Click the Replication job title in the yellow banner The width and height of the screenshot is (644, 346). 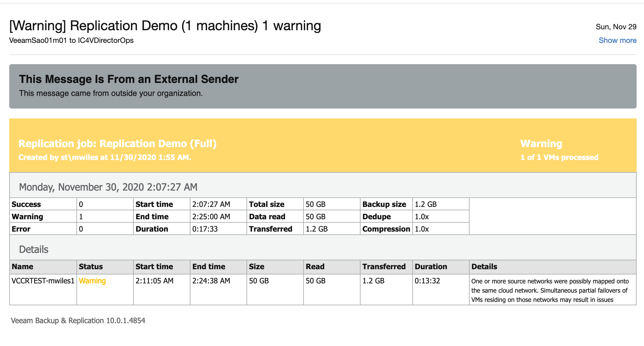tap(117, 144)
